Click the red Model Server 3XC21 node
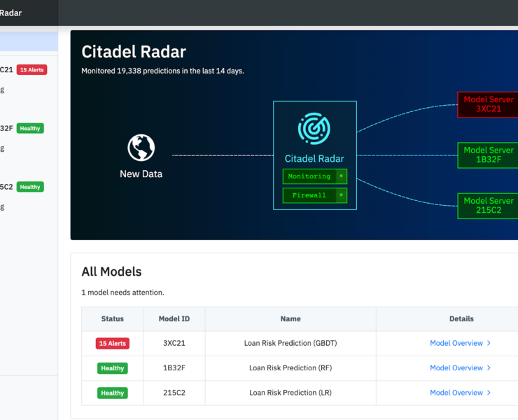The width and height of the screenshot is (518, 420). point(488,104)
